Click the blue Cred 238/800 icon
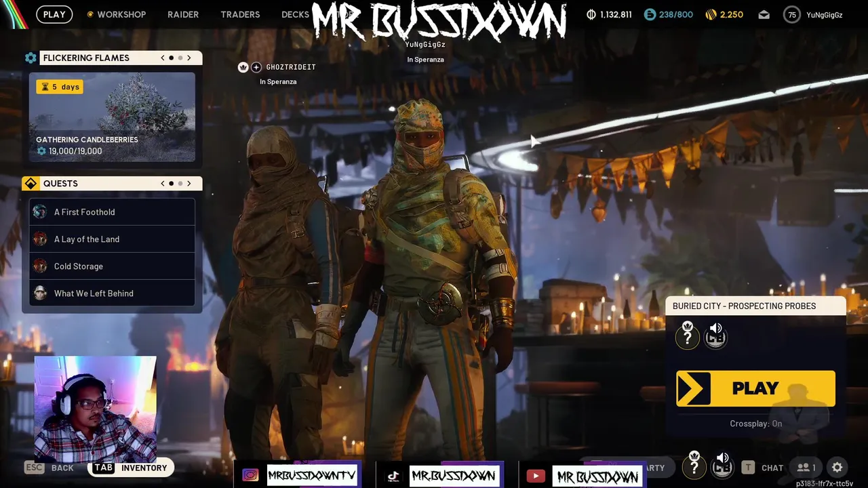Image resolution: width=868 pixels, height=488 pixels. coord(650,14)
